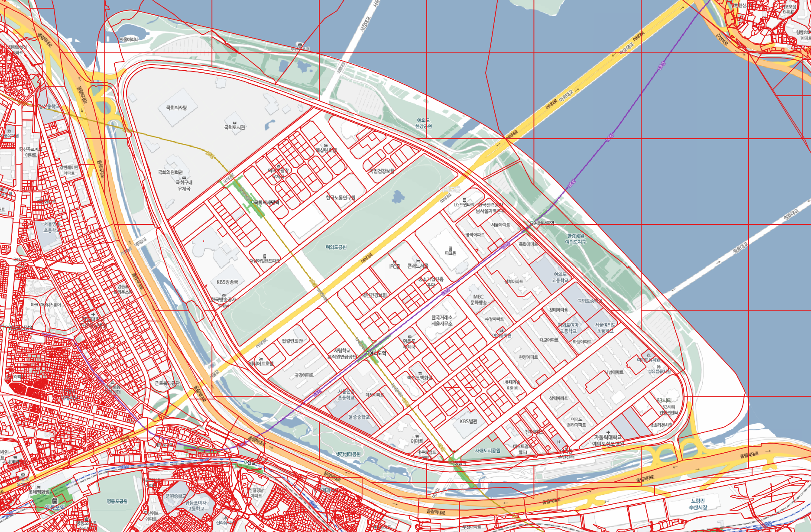Select the 메리어트호텔 hotel icon
The image size is (811, 532).
261,359
